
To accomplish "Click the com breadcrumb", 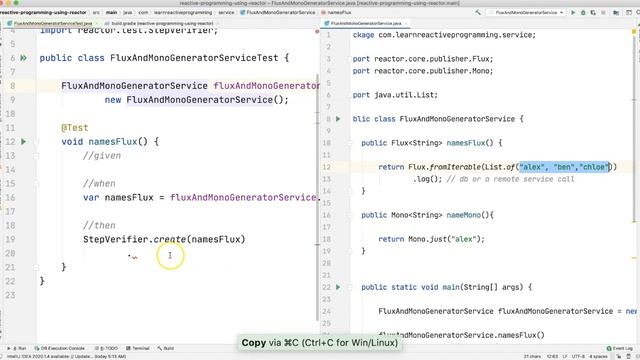I will 143,13.
